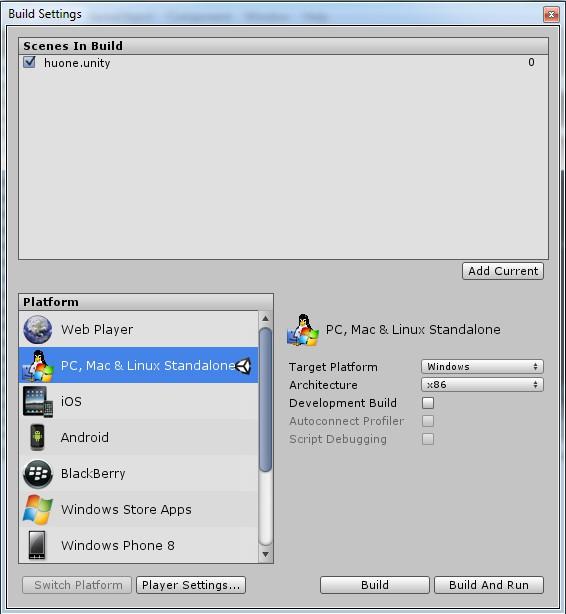Image resolution: width=566 pixels, height=614 pixels.
Task: Click the standalone platform icon in the details header
Action: 303,330
